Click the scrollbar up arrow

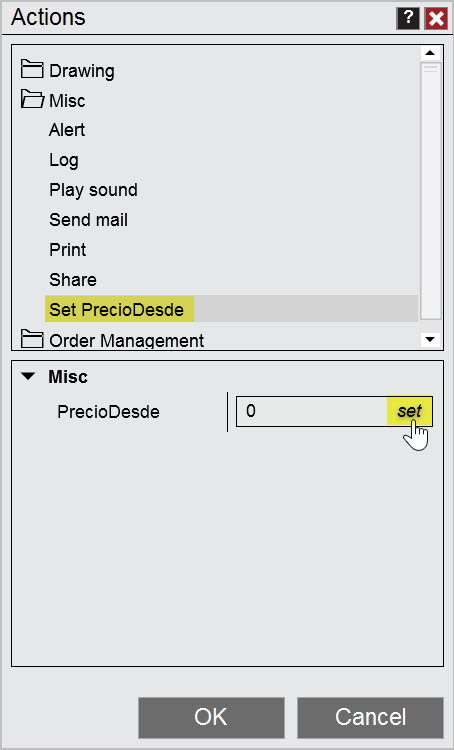430,53
